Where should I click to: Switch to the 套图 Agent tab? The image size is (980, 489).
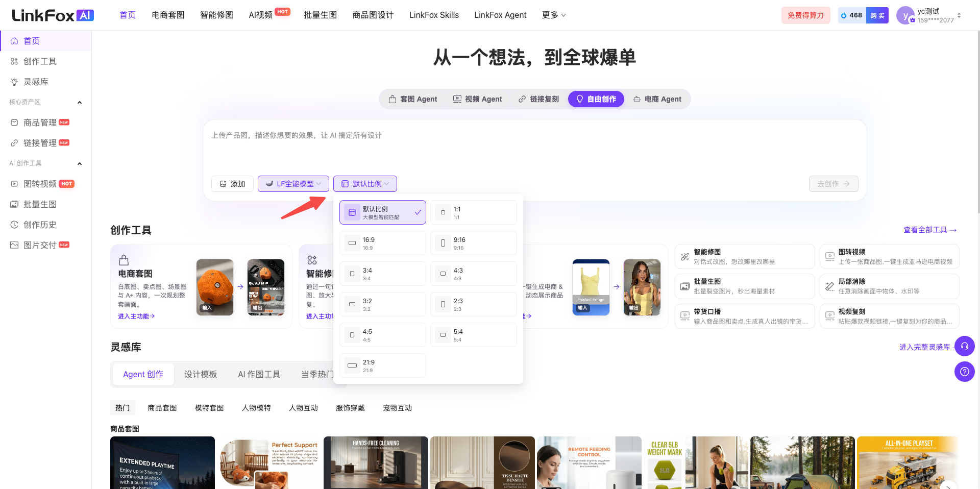click(413, 99)
